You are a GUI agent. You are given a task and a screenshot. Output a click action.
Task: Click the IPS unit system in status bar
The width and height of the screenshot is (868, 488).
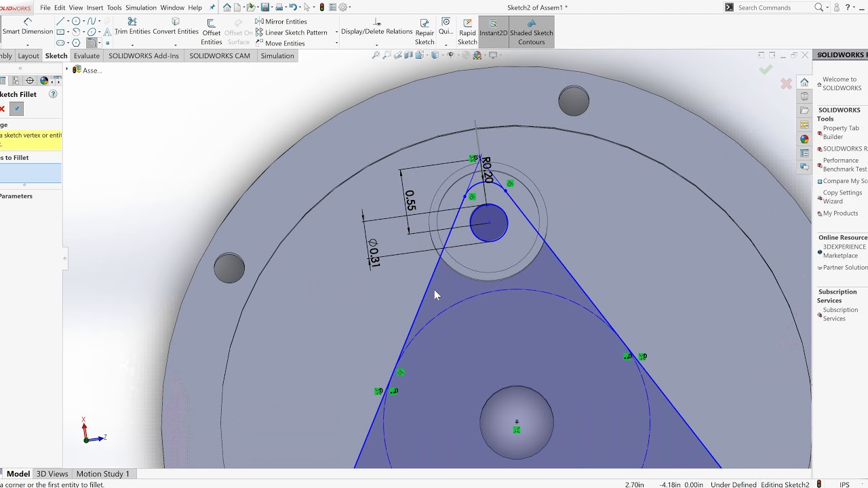(844, 485)
